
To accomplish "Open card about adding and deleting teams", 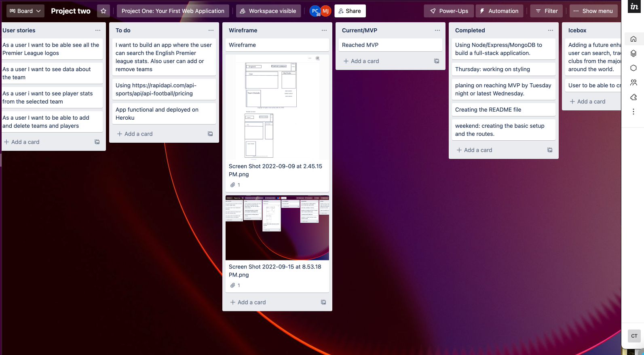I will point(51,122).
